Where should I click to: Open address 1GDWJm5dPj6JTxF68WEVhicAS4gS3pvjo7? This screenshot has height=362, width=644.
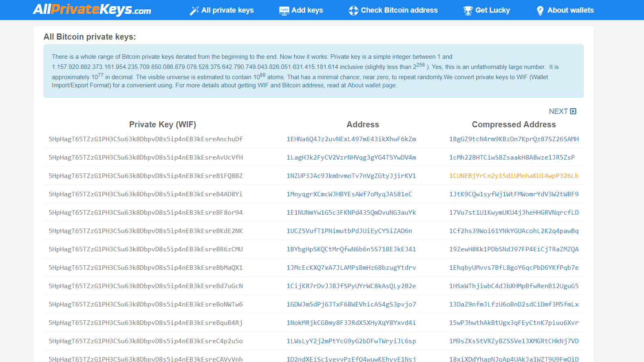coord(351,304)
